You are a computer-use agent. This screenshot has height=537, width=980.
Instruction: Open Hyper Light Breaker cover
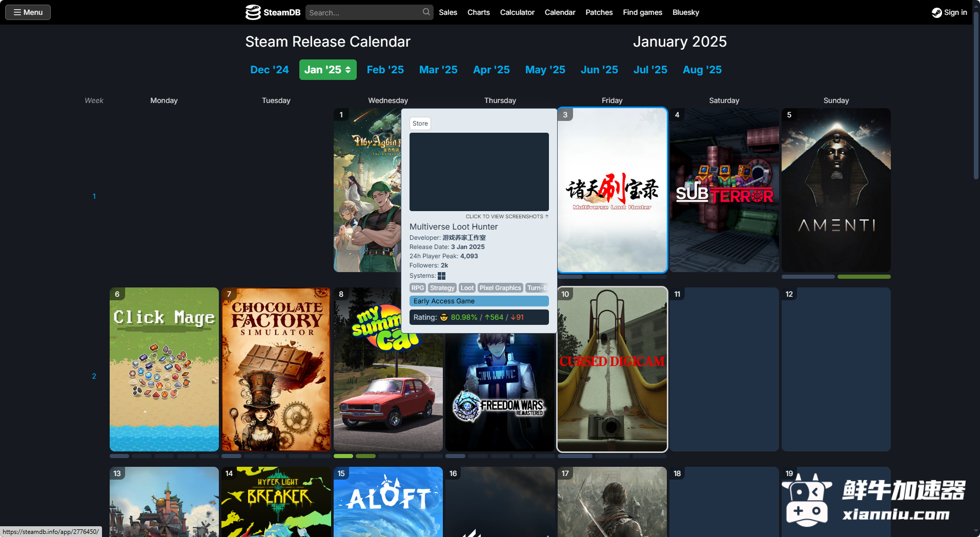(x=276, y=502)
